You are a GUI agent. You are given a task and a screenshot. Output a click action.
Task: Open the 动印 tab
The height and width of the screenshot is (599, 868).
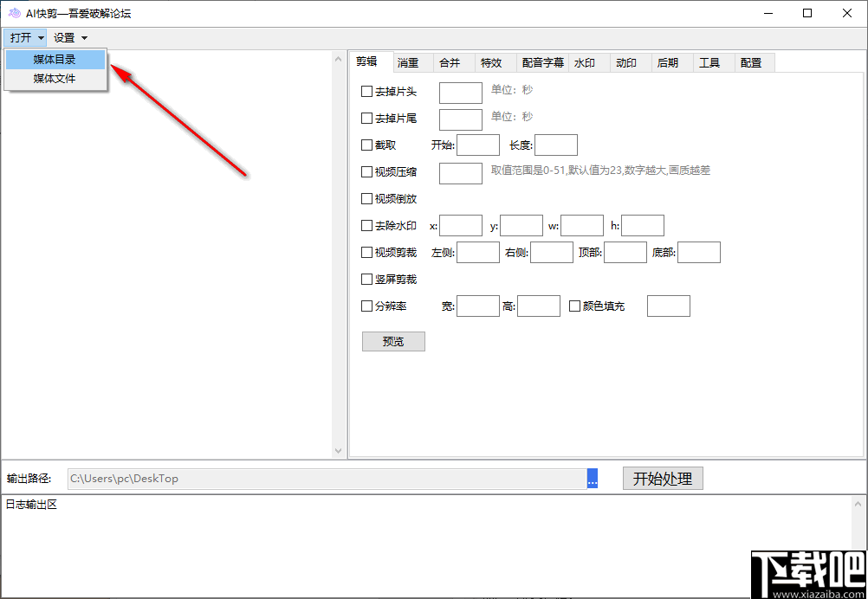tap(631, 63)
